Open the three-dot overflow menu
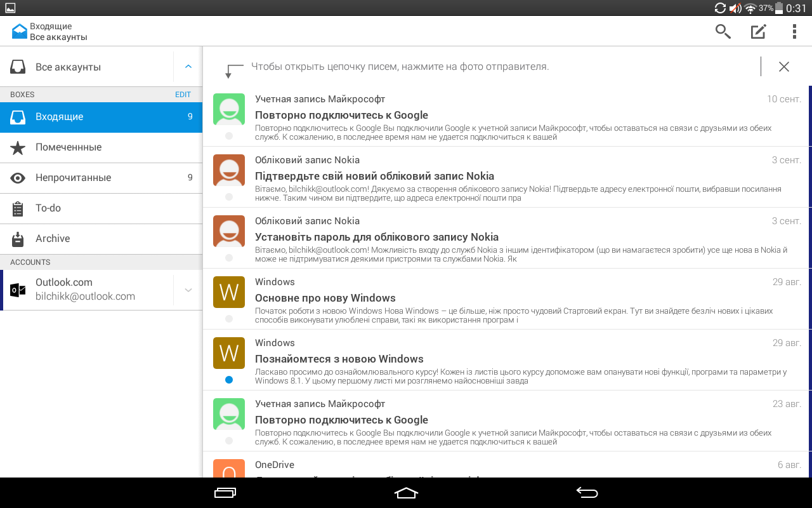Screen dimensions: 812x508 point(794,31)
